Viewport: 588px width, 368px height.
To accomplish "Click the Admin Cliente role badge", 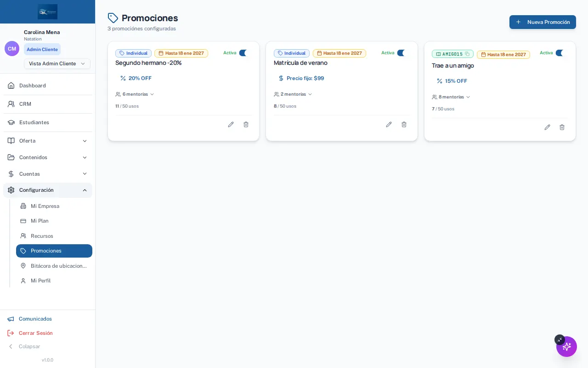I will point(42,49).
